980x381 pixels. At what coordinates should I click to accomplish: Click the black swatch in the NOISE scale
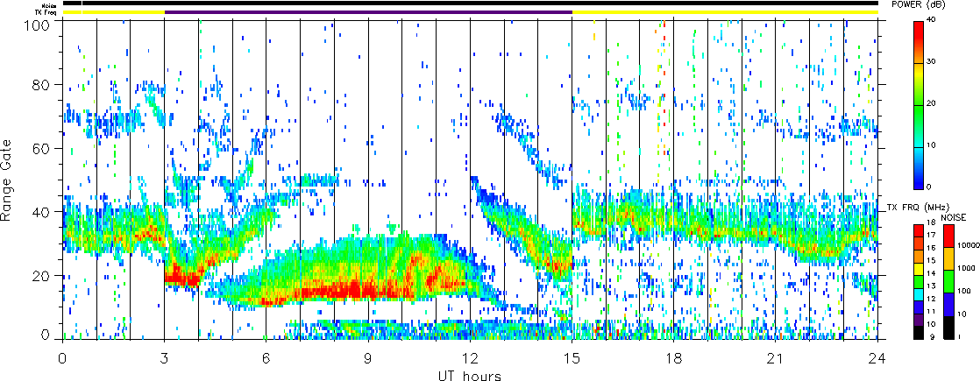click(x=948, y=328)
